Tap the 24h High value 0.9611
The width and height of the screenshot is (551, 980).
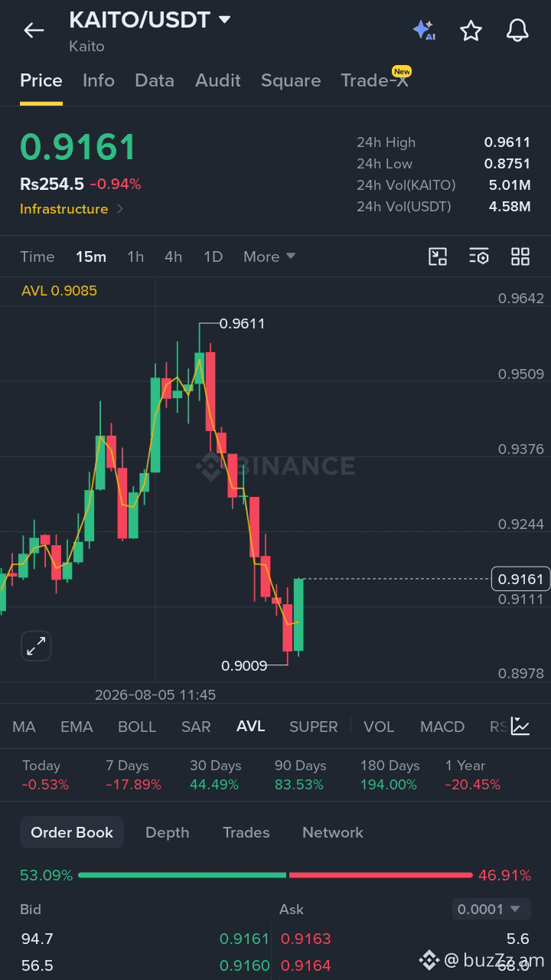[507, 142]
